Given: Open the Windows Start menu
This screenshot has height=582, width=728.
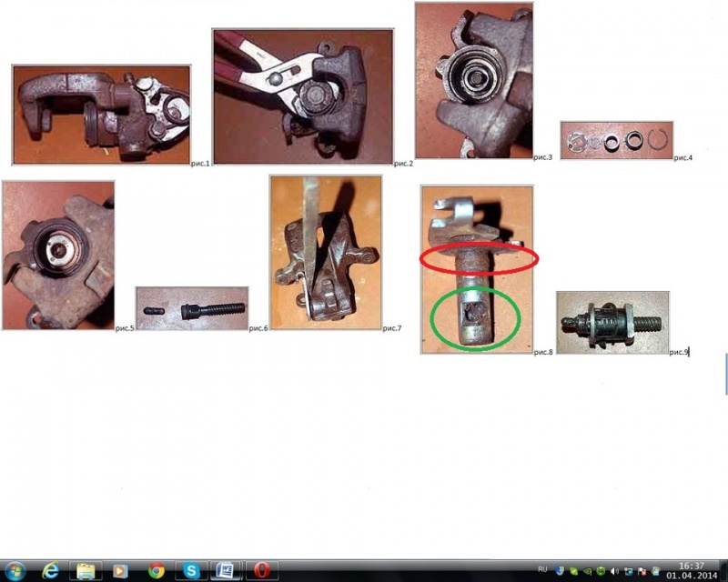Looking at the screenshot, I should [x=13, y=570].
